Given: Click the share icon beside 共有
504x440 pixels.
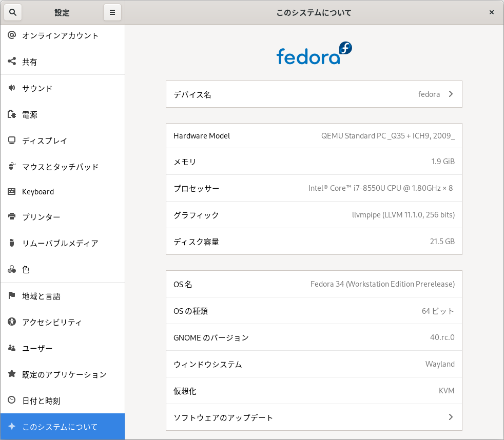Looking at the screenshot, I should tap(12, 62).
